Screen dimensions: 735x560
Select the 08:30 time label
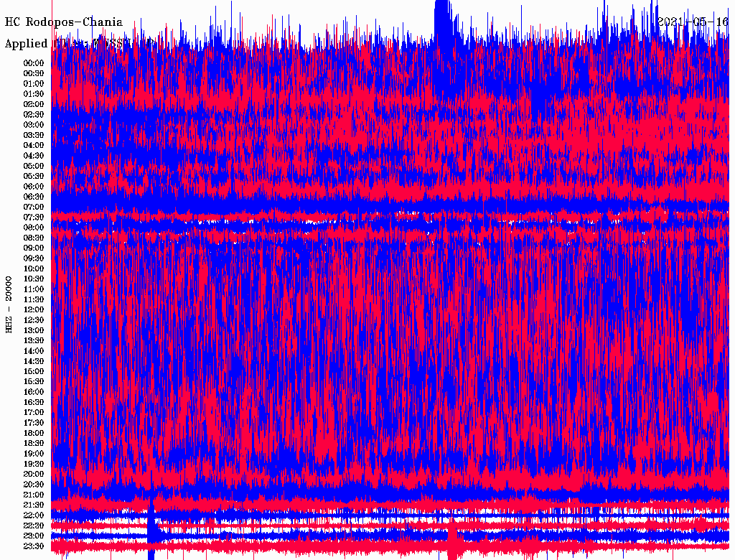[34, 238]
